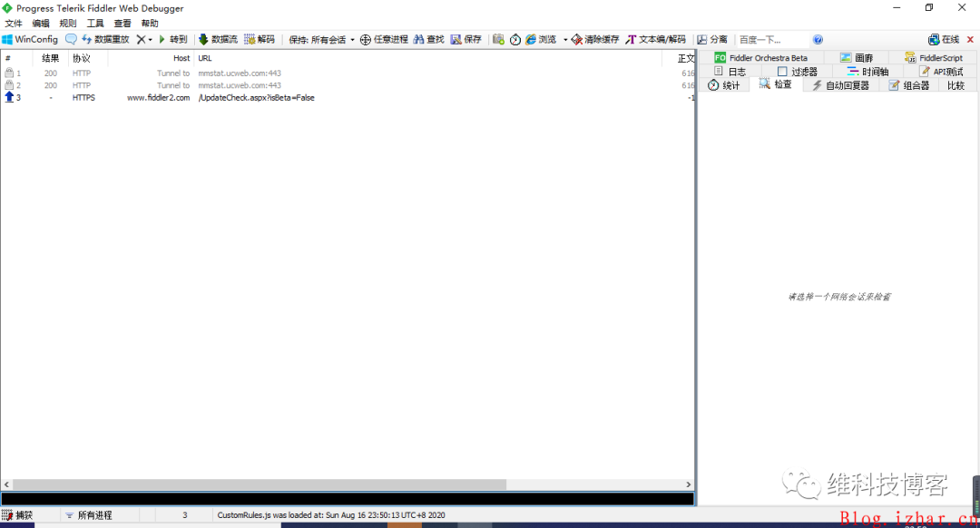Click the session list horizontal scrollbar
Image resolution: width=980 pixels, height=528 pixels.
pos(260,484)
